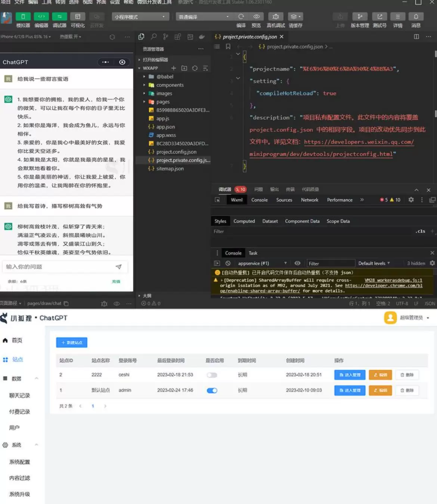Click enter management button for site 2222
The image size is (437, 504).
pos(350,375)
